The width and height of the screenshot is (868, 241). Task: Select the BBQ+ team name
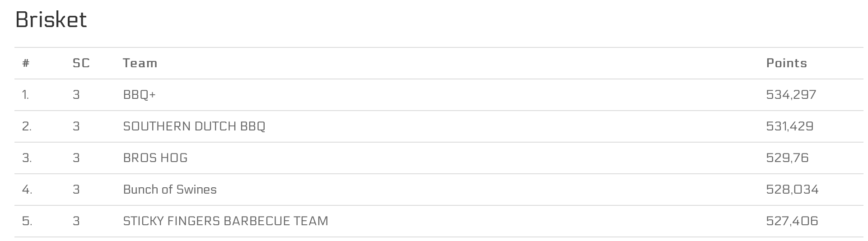[x=139, y=95]
